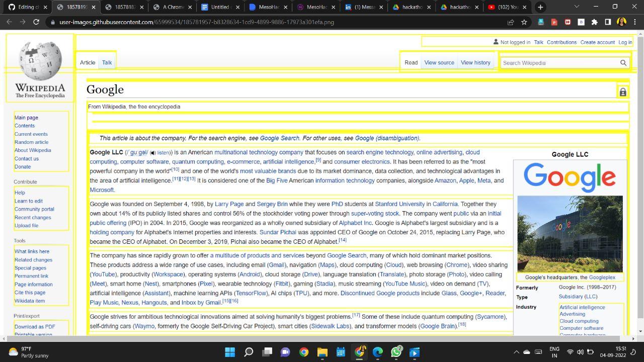Screen dimensions: 644x362
Task: Click the share icon in the address bar
Action: (x=511, y=22)
